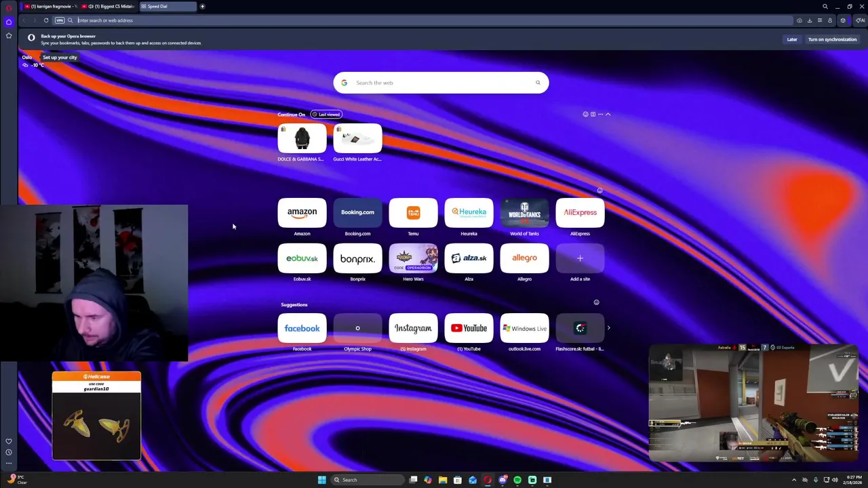
Task: Open snapshot camera tool
Action: click(800, 20)
